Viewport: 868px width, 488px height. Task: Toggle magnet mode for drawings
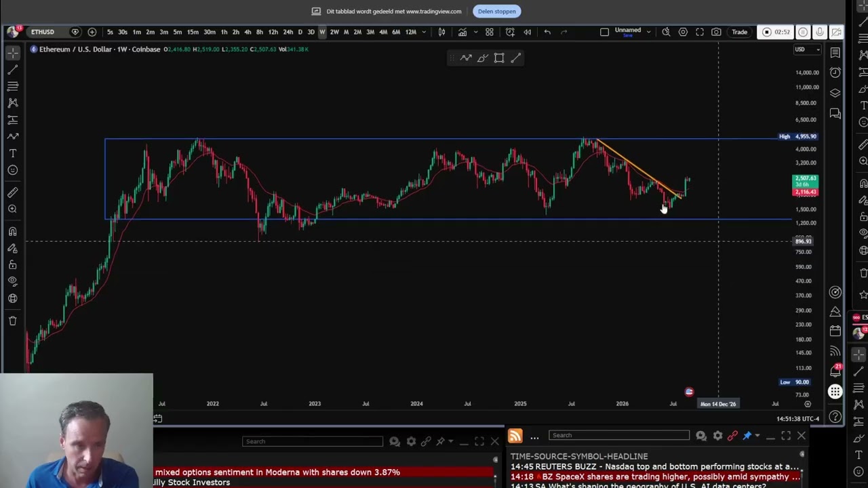[13, 232]
